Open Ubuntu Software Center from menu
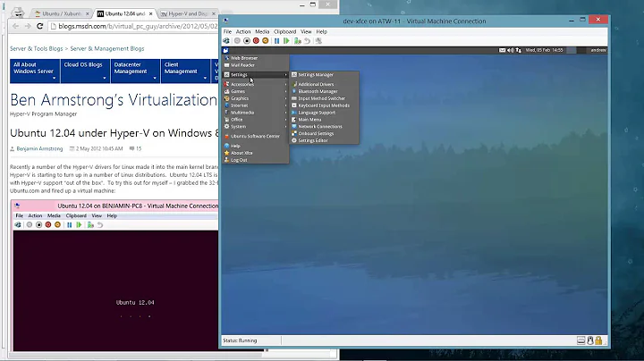This screenshot has width=644, height=361. pyautogui.click(x=256, y=136)
